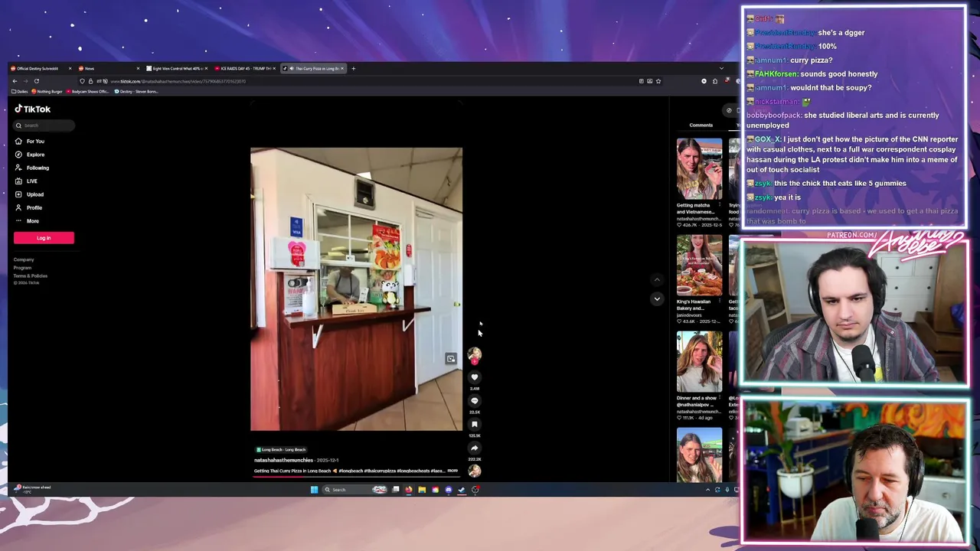This screenshot has height=551, width=980.
Task: Open comments via speech bubble icon
Action: pos(475,401)
